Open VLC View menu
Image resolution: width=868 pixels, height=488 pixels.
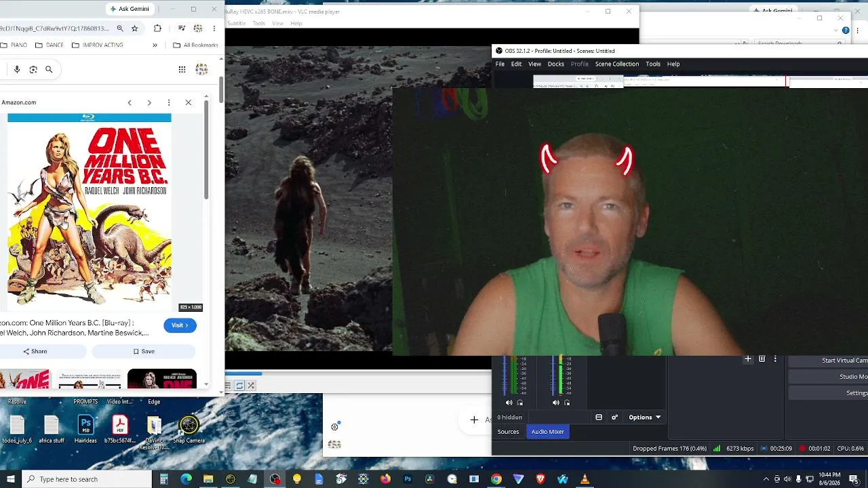pyautogui.click(x=277, y=24)
